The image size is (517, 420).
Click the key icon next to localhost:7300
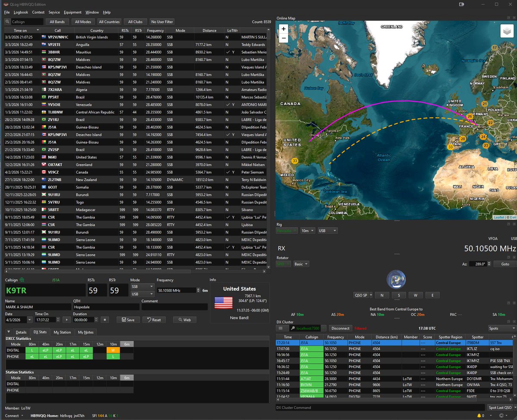point(293,328)
